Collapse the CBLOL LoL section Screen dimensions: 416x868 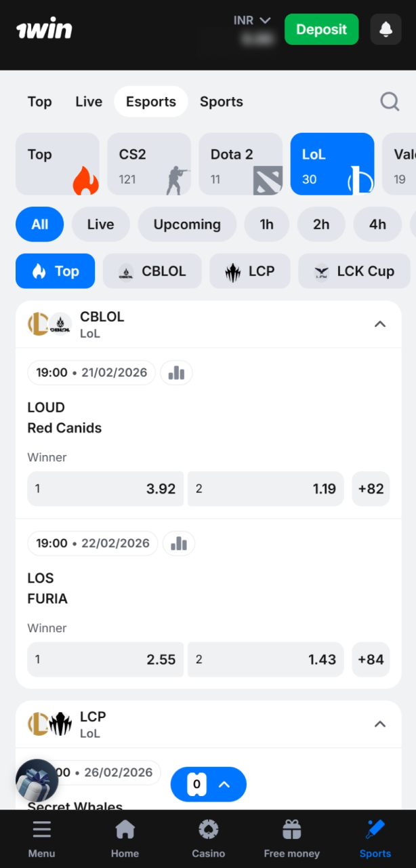(x=380, y=324)
